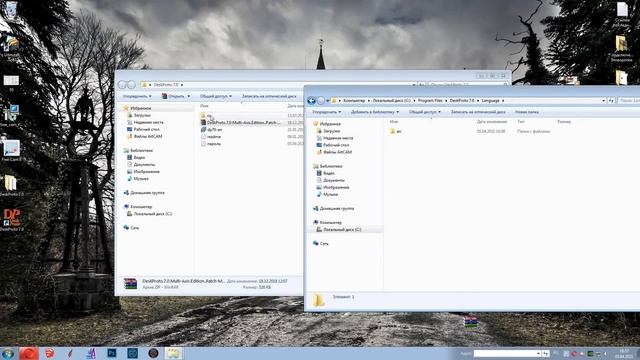Sort by Тип column header
640x360 pixels.
(521, 122)
